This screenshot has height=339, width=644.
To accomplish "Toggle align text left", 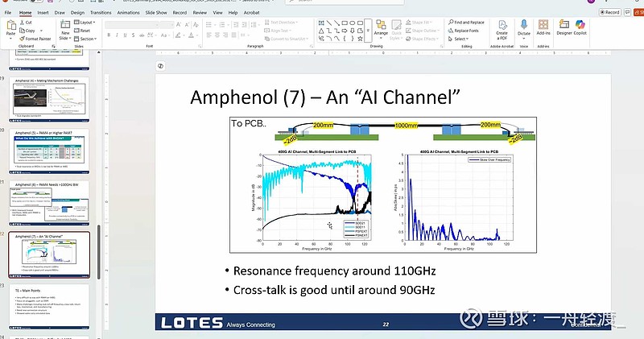I will [x=208, y=35].
